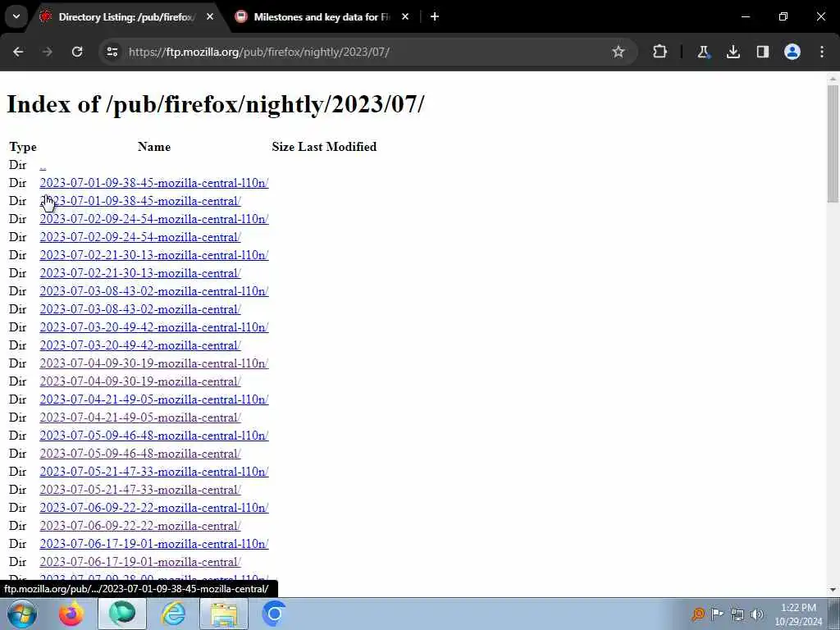The image size is (840, 630).
Task: Launch Internet Explorer from the taskbar
Action: [x=174, y=614]
